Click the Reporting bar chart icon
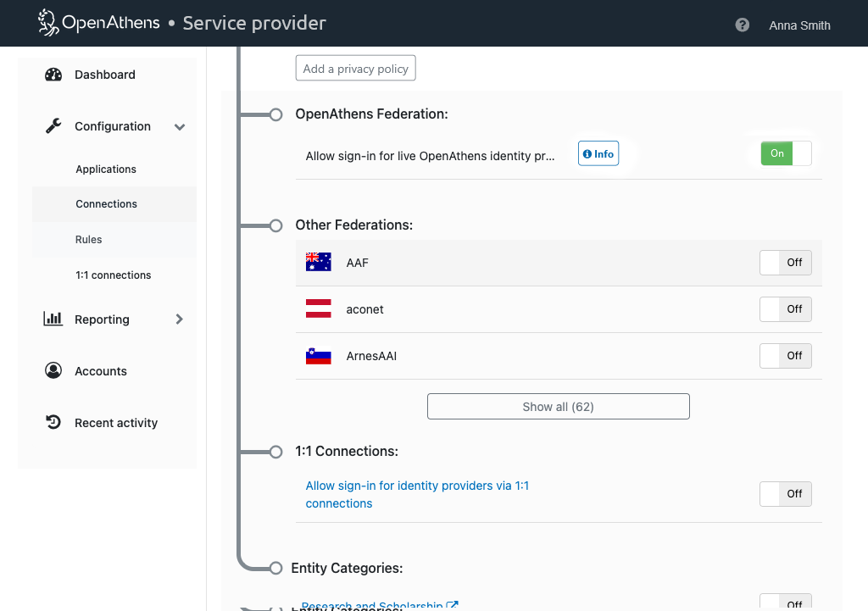Image resolution: width=868 pixels, height=611 pixels. point(53,319)
